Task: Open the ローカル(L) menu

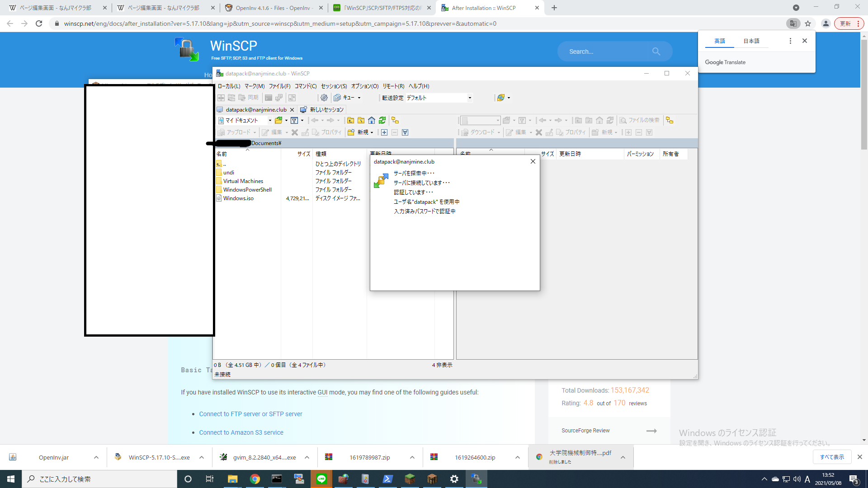Action: click(x=229, y=86)
